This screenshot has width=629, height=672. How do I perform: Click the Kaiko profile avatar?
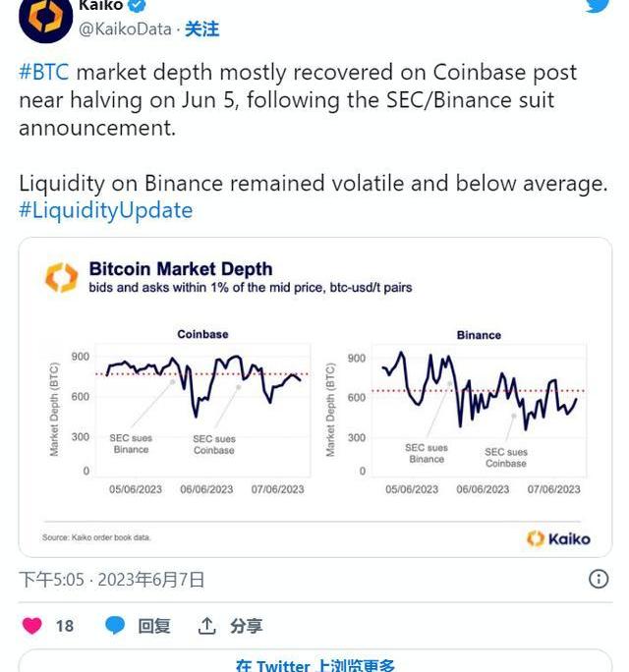coord(46,20)
